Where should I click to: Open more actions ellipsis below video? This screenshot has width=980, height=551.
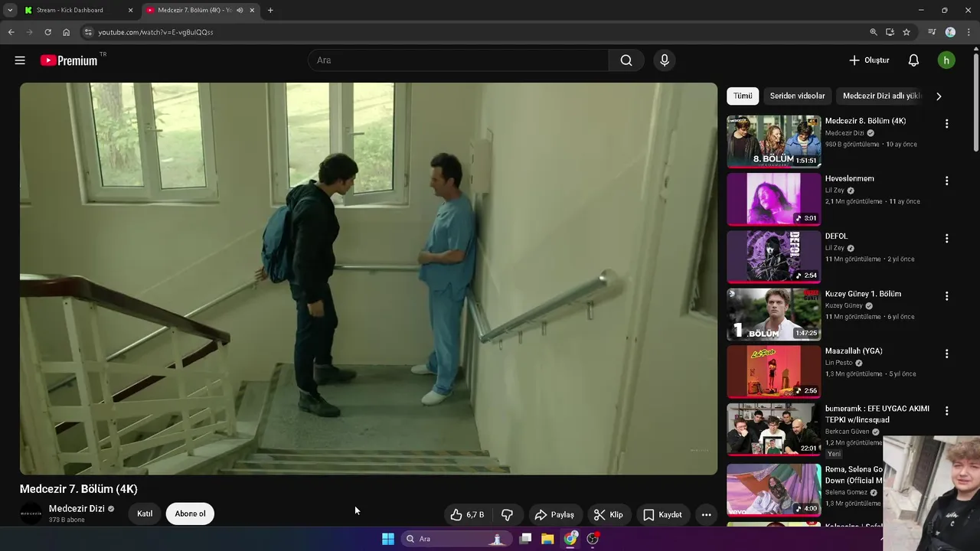(707, 514)
